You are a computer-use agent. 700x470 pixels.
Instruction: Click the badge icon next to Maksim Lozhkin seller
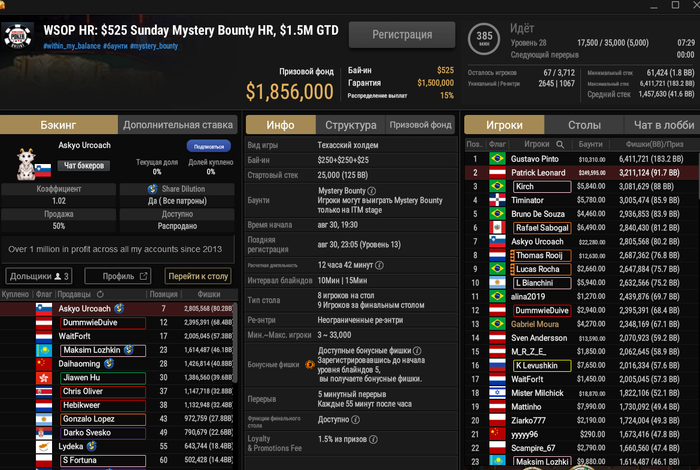(x=129, y=350)
